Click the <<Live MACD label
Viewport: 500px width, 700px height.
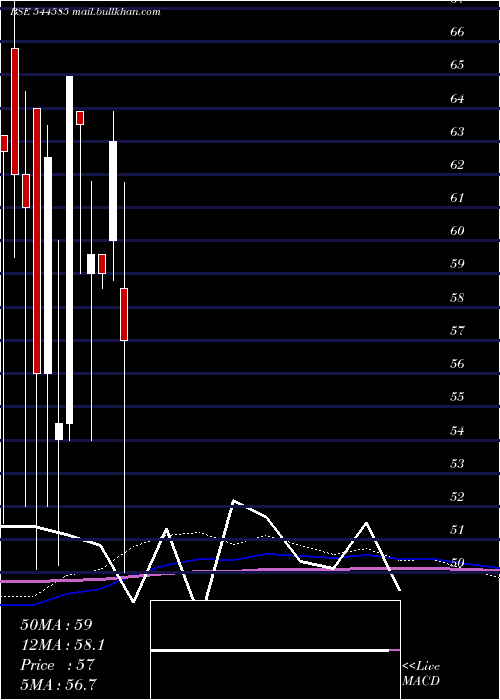click(421, 674)
